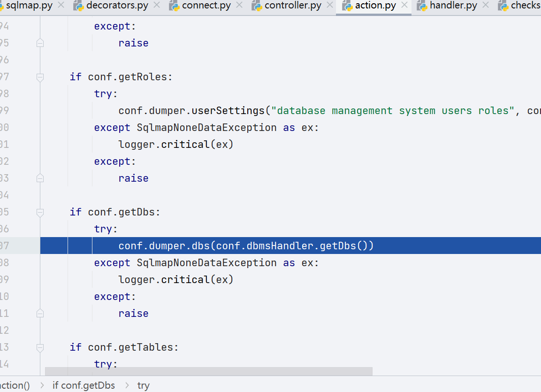The width and height of the screenshot is (541, 392).
Task: Click the Python file icon on decorators.py tab
Action: pos(79,6)
